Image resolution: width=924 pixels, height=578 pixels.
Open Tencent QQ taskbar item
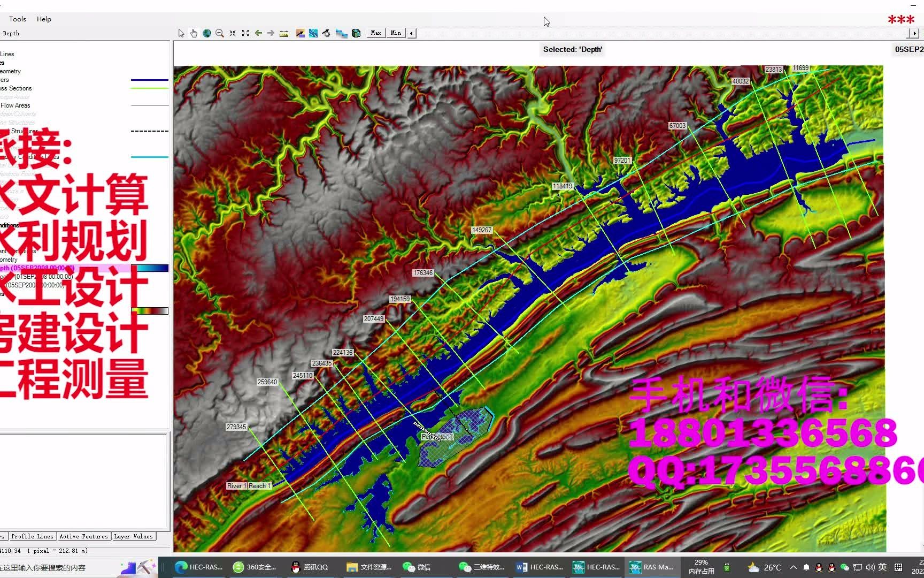click(x=309, y=567)
